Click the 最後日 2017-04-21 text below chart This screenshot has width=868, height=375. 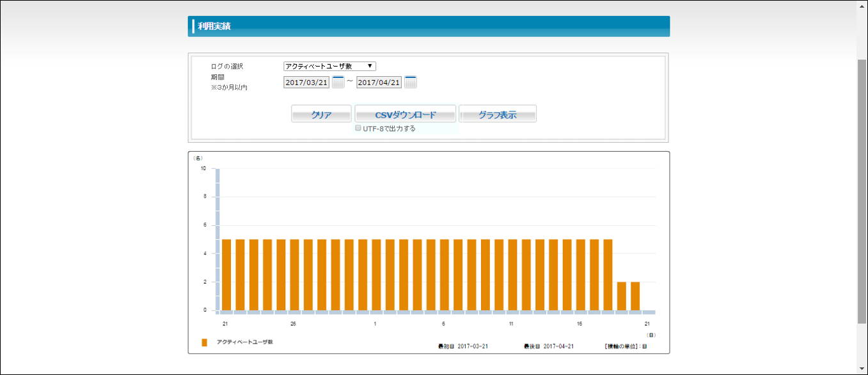point(549,346)
